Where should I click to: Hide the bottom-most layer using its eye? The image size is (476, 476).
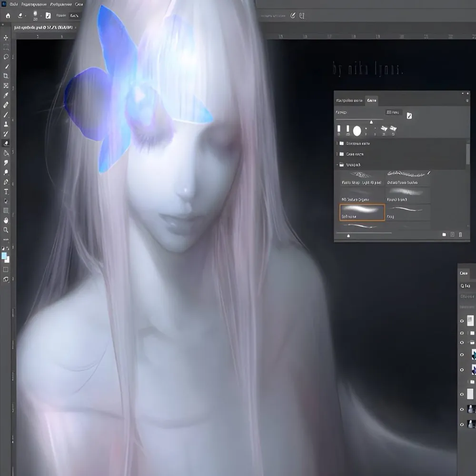(462, 425)
